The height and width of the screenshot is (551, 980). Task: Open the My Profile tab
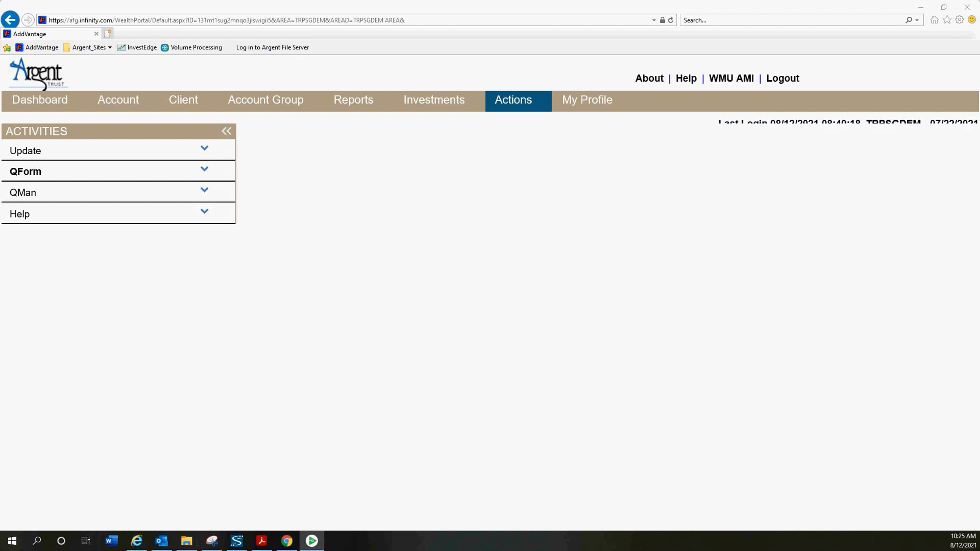[587, 100]
